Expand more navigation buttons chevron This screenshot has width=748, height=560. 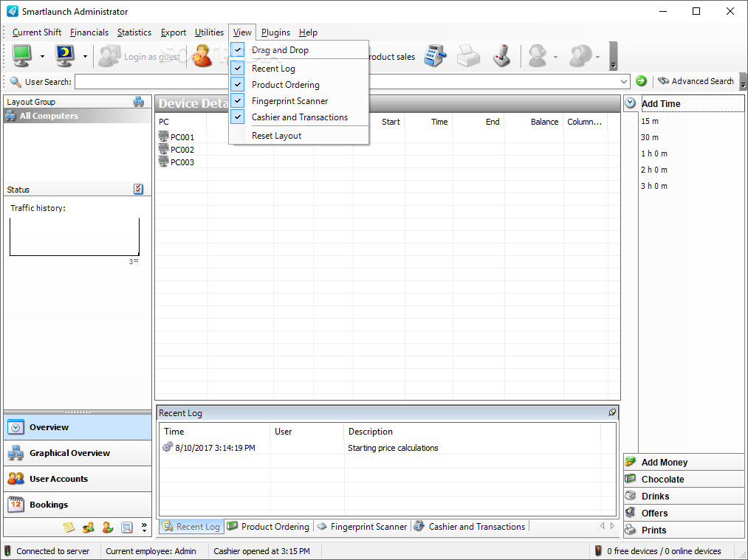click(144, 527)
